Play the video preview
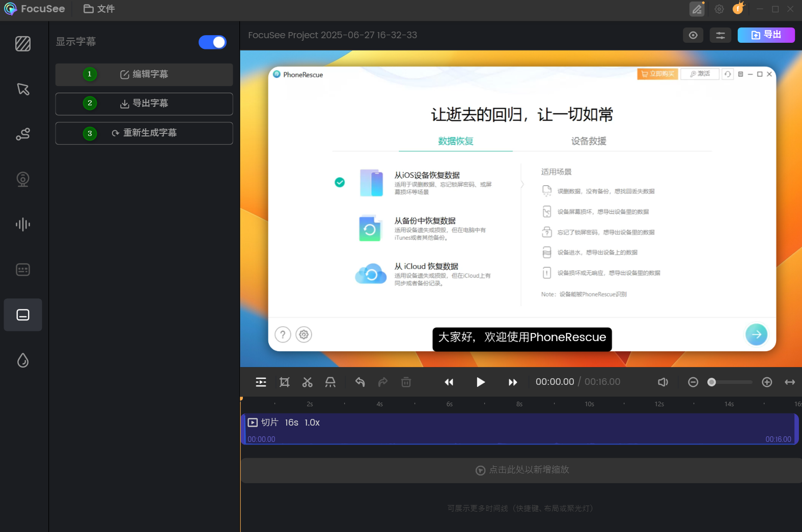This screenshot has height=532, width=802. 480,382
